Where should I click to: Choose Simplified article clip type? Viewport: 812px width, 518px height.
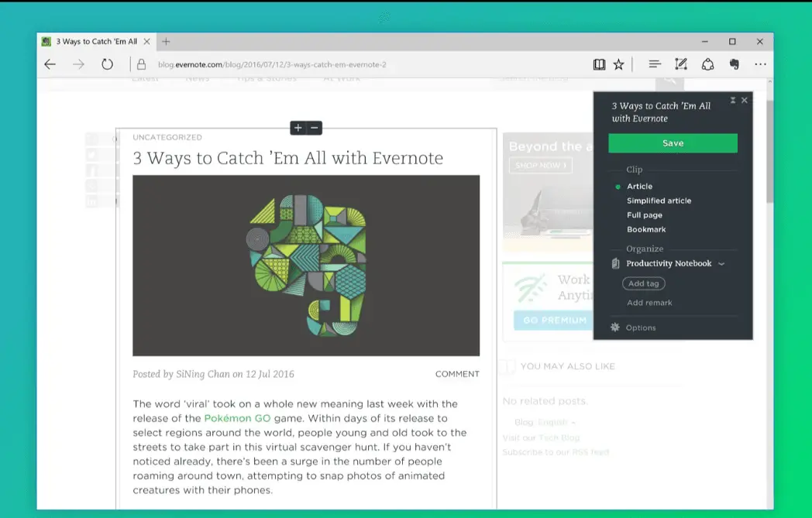659,201
